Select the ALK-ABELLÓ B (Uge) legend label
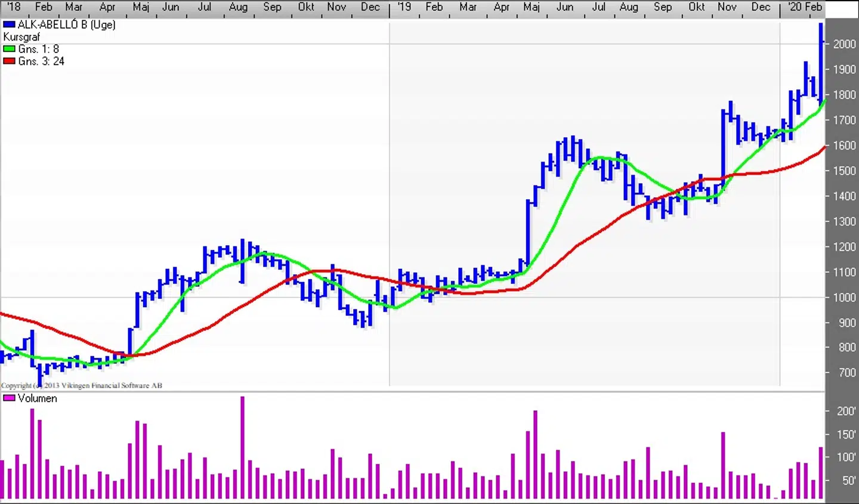 click(66, 25)
